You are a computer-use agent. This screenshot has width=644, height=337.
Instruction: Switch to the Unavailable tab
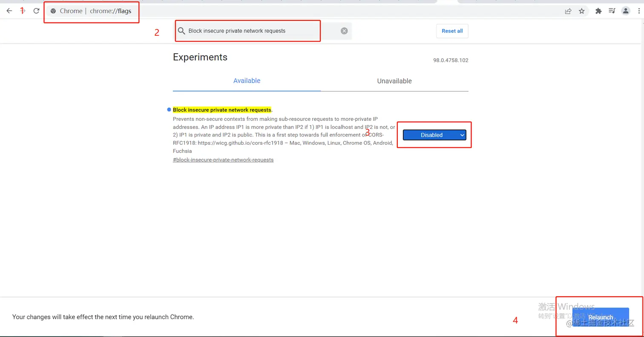394,81
